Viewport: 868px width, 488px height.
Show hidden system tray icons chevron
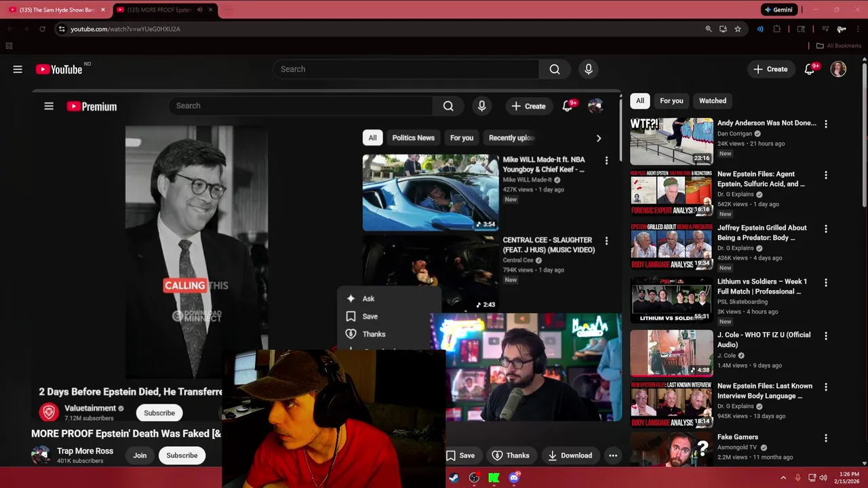pyautogui.click(x=783, y=478)
